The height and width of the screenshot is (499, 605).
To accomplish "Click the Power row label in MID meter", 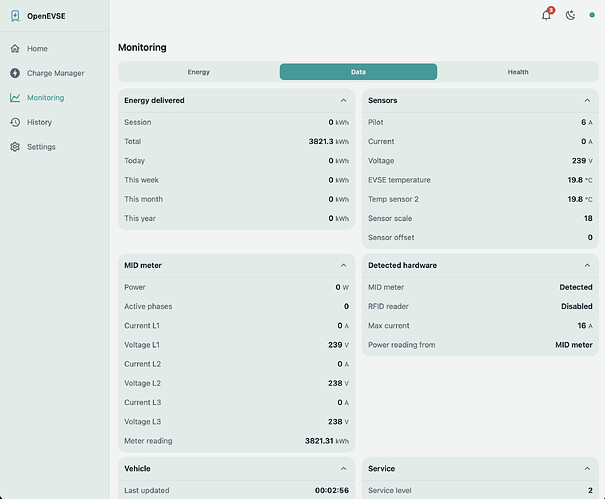I will point(135,287).
